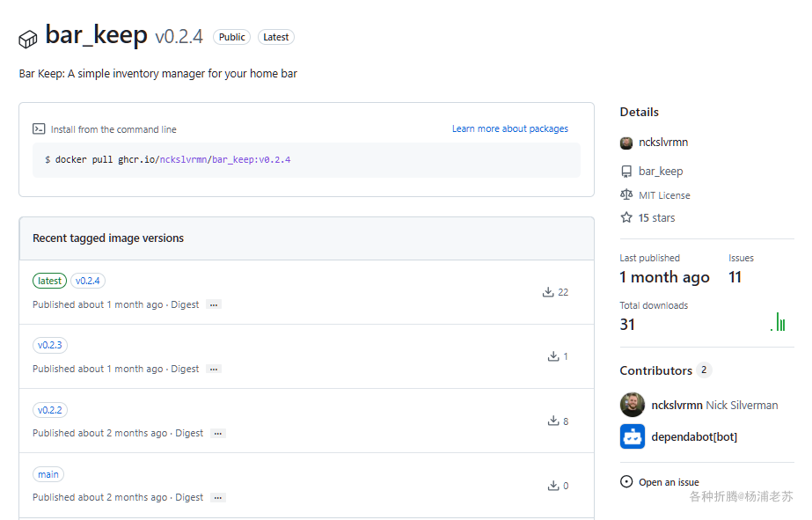The image size is (812, 520).
Task: Click the Public badge near the title
Action: (231, 37)
